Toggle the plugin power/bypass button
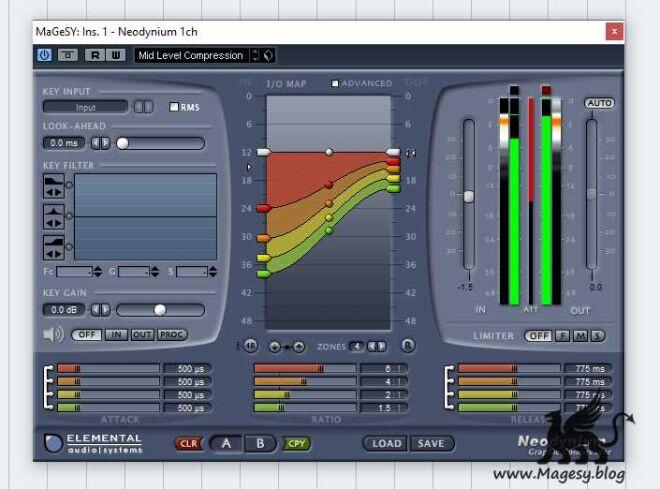This screenshot has width=660, height=489. [45, 55]
